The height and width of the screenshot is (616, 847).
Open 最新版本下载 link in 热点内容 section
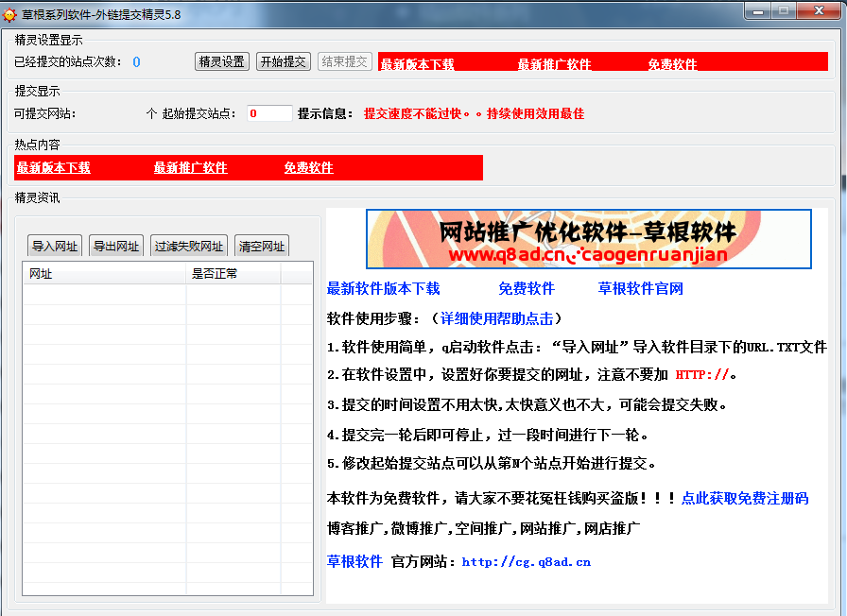[x=54, y=168]
